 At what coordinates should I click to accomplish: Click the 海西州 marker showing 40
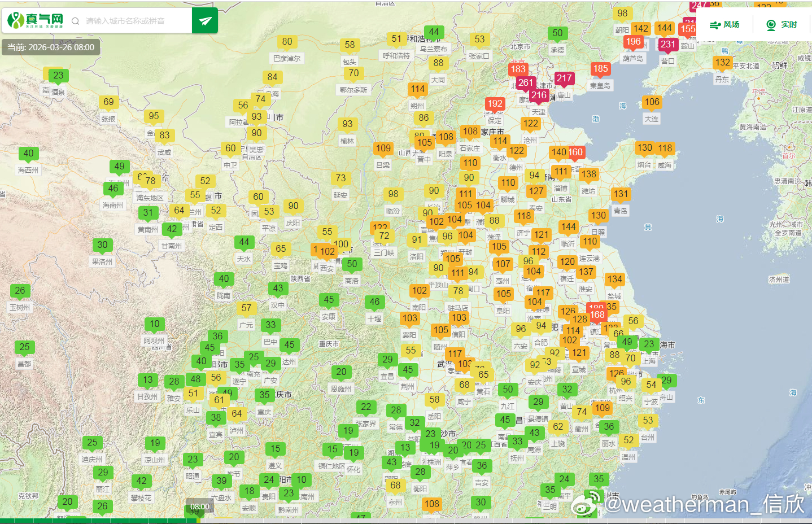click(x=28, y=154)
